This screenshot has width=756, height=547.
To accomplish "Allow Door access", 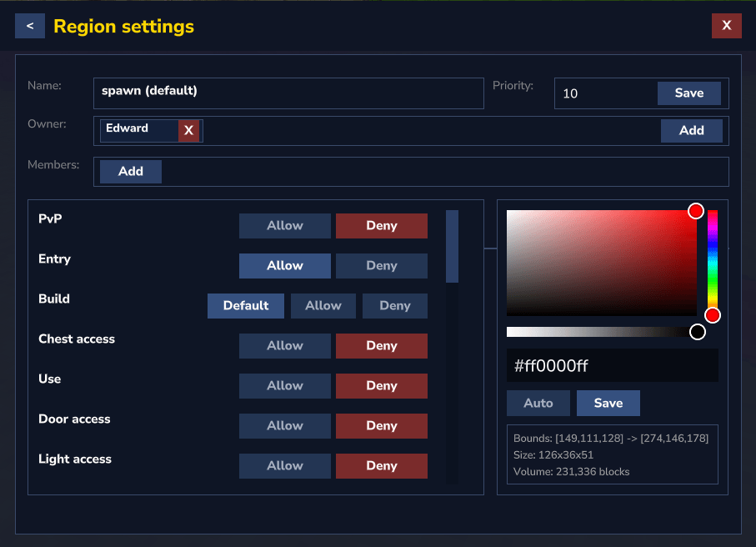I will point(284,426).
